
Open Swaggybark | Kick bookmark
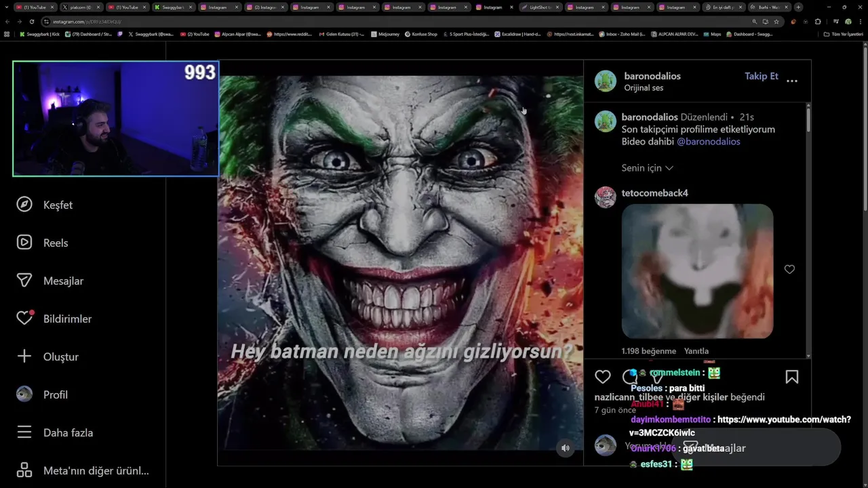pyautogui.click(x=39, y=34)
